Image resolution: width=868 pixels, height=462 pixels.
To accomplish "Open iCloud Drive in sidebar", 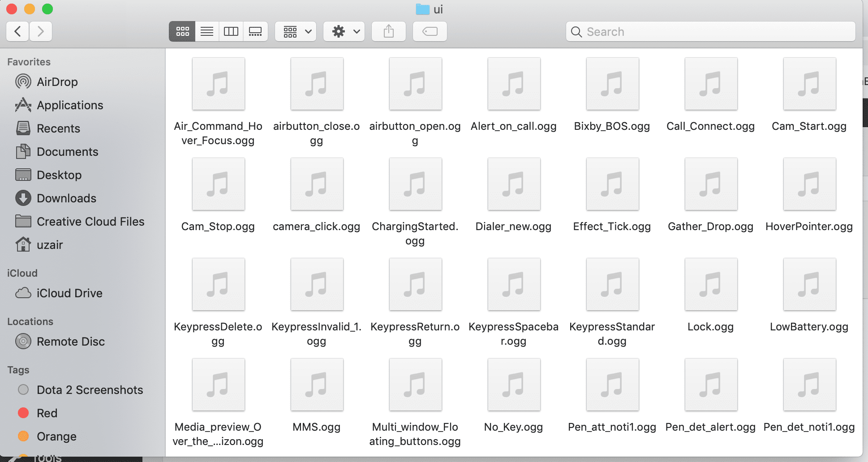I will pyautogui.click(x=69, y=293).
